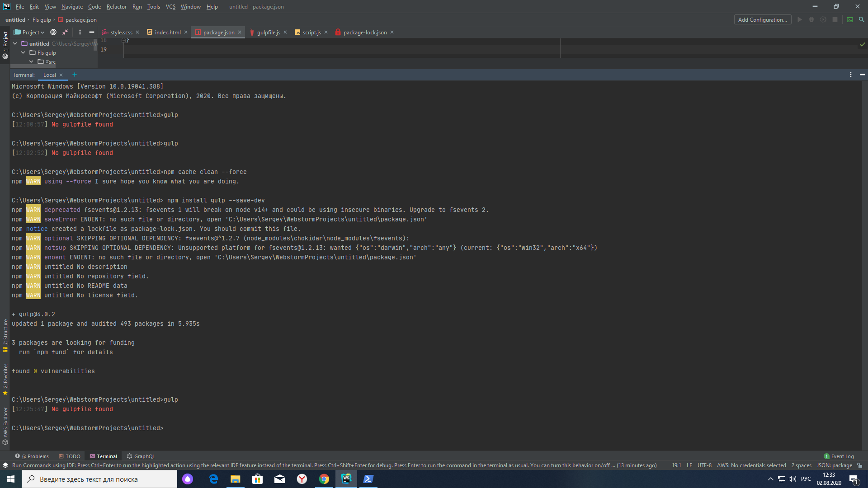The width and height of the screenshot is (868, 488).
Task: Collapse the Fls gulp folder
Action: pyautogui.click(x=23, y=53)
